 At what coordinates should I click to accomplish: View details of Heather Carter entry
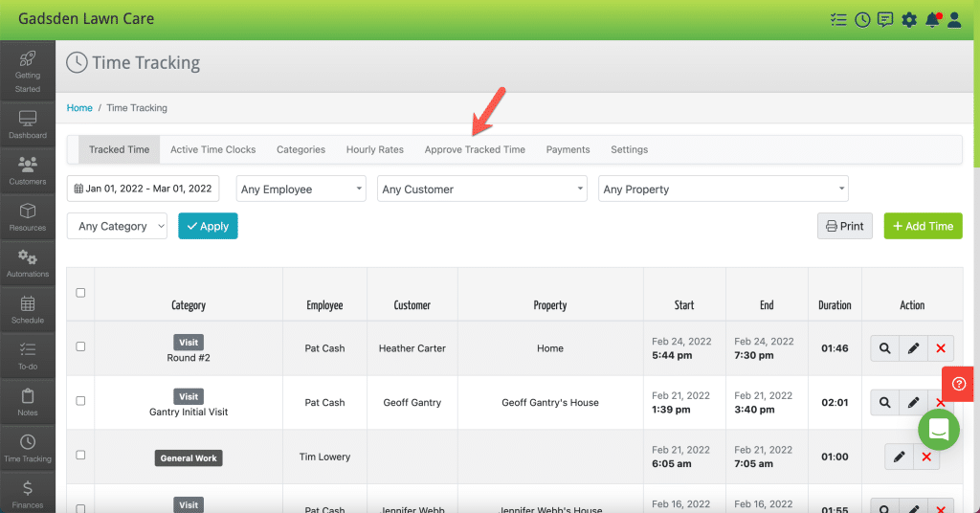885,348
